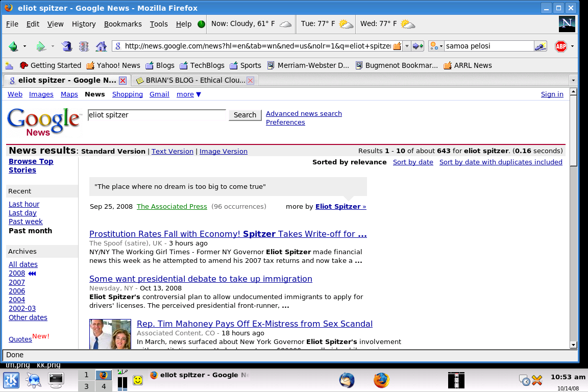This screenshot has height=392, width=588.
Task: Click the feed icon inside the URL bar
Action: pyautogui.click(x=397, y=46)
